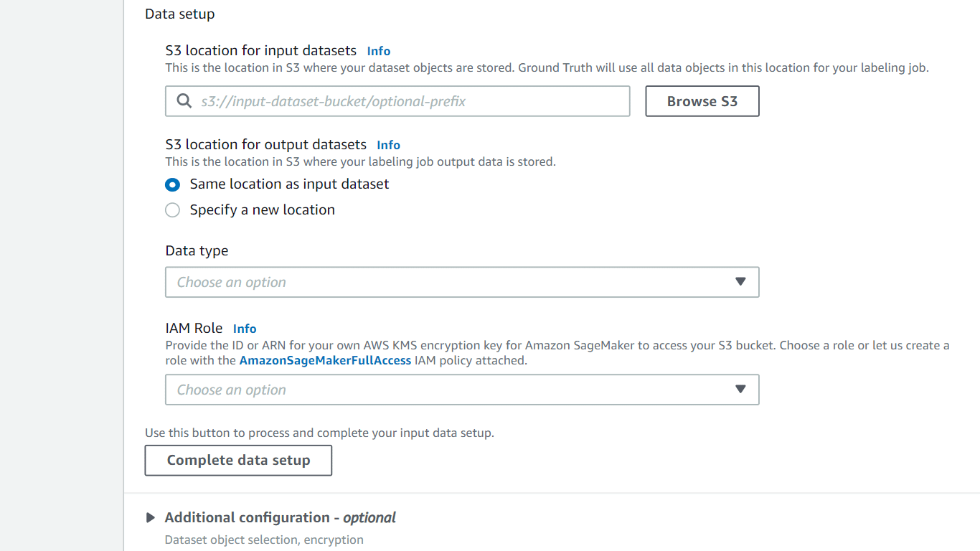Click the Data type dropdown arrow icon
This screenshot has height=551, width=980.
coord(740,282)
